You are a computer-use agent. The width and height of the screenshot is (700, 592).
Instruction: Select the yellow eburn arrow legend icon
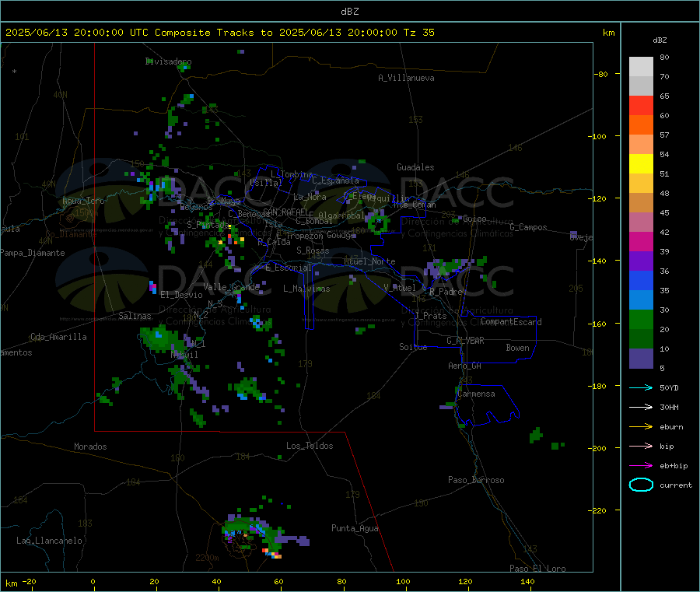(x=641, y=426)
